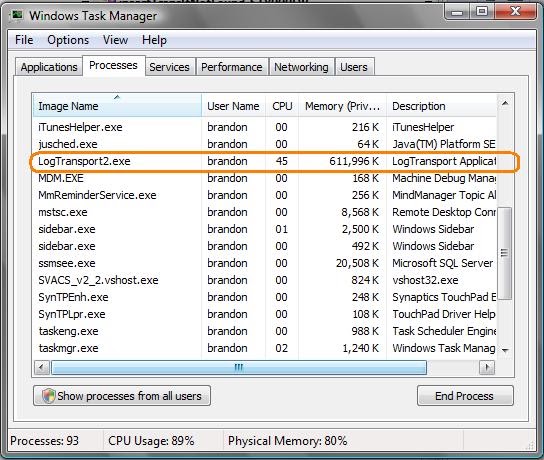Screen dimensions: 544x460
Task: Click the shield icon on Show processes button
Action: tap(48, 396)
